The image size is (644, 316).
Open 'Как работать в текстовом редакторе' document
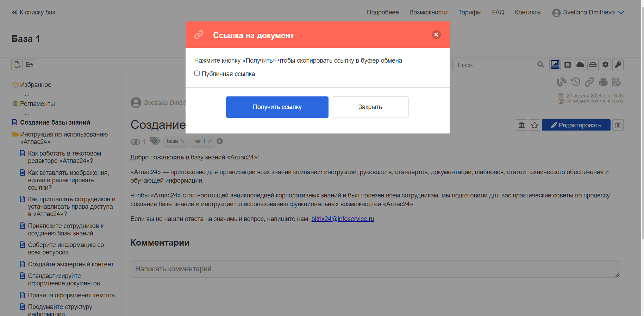(64, 157)
